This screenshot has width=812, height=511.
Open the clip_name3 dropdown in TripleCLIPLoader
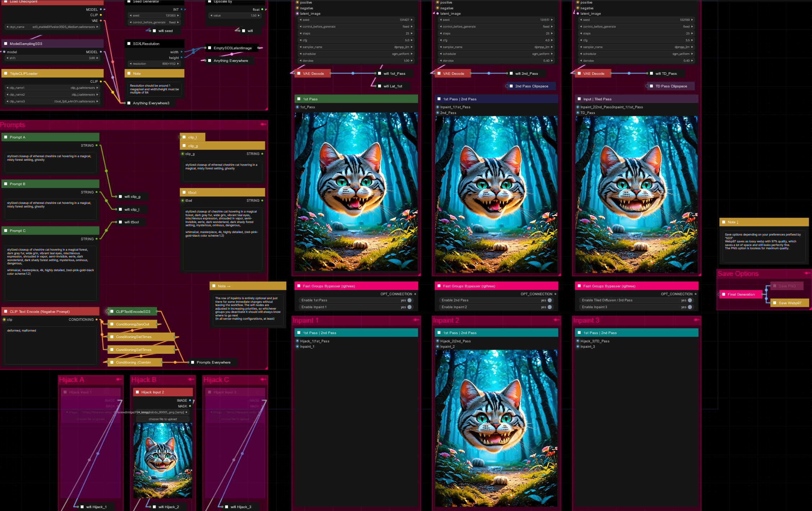coord(52,101)
